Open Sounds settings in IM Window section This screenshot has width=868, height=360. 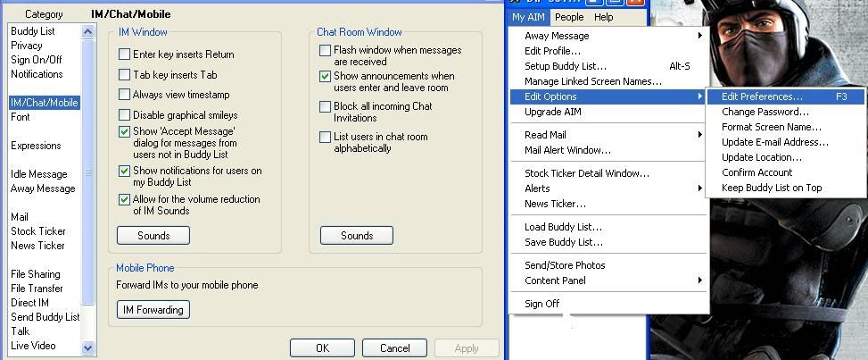coord(153,235)
